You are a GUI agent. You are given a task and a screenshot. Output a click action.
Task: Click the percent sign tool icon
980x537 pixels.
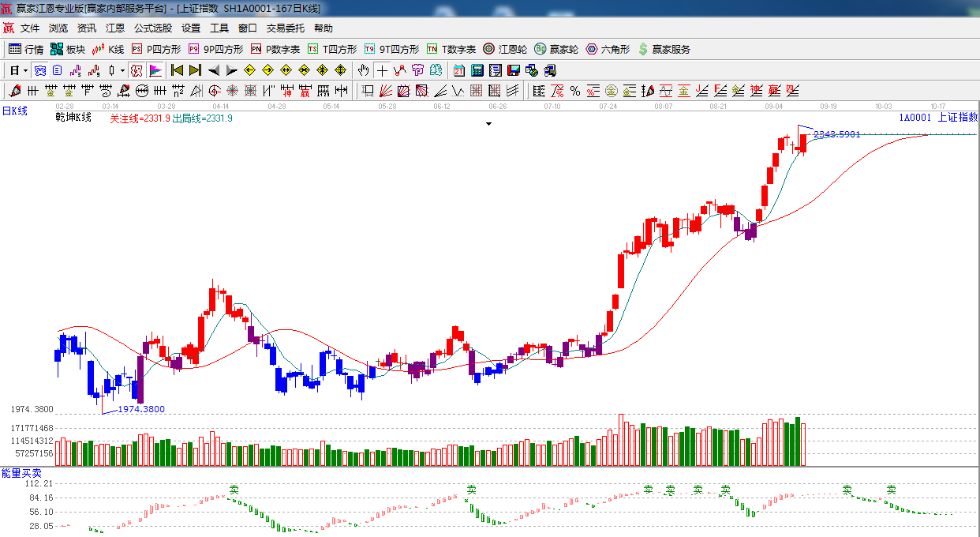(575, 91)
